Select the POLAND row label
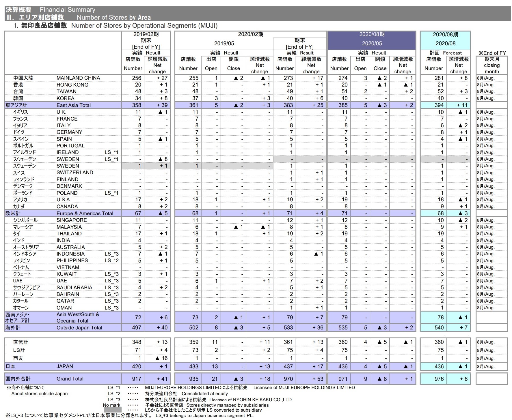Viewport: 512px width, 420px height. click(x=67, y=193)
